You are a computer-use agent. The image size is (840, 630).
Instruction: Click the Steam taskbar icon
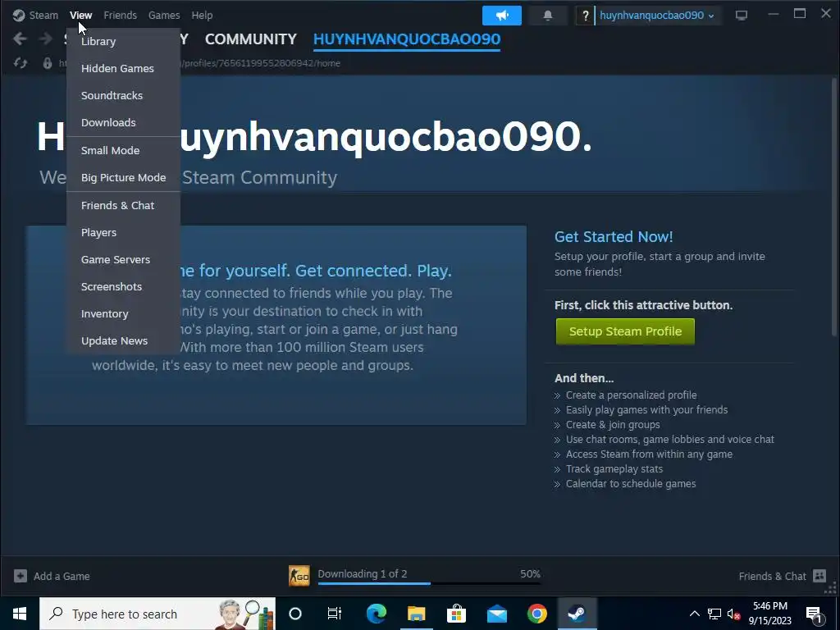point(577,614)
